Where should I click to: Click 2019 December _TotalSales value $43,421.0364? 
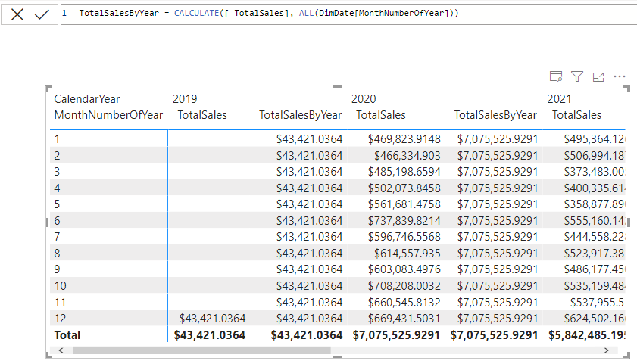pos(213,319)
